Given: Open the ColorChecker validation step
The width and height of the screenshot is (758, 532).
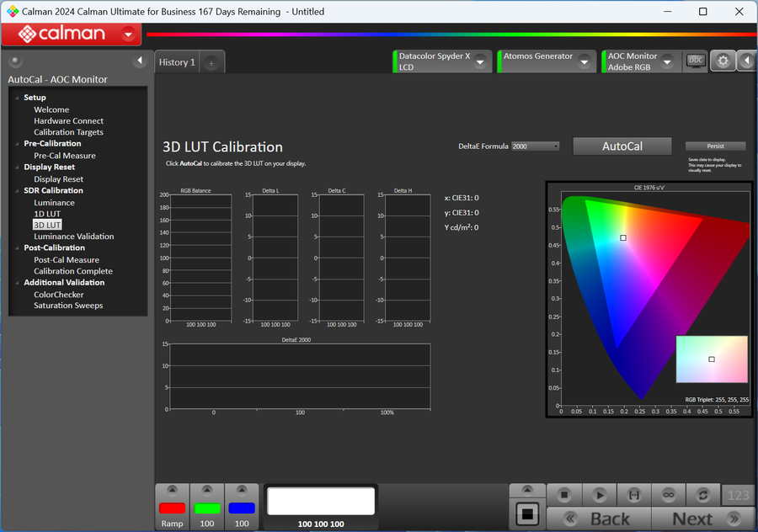Looking at the screenshot, I should (59, 295).
